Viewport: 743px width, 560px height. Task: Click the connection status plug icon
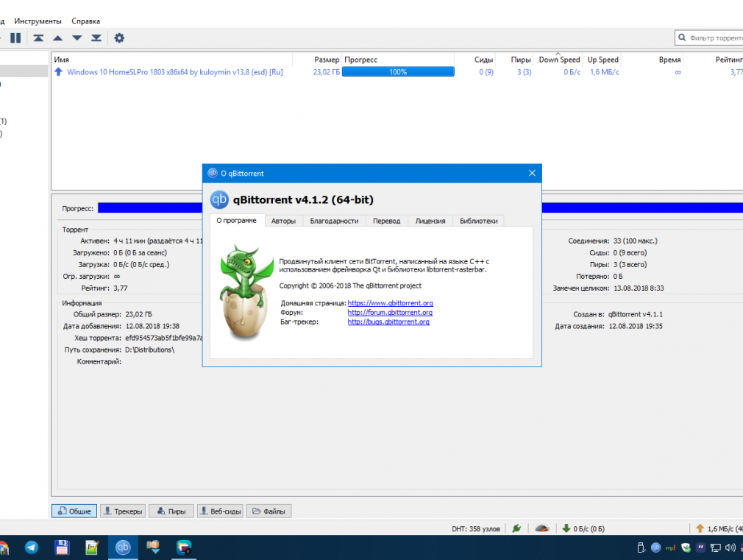pyautogui.click(x=516, y=528)
